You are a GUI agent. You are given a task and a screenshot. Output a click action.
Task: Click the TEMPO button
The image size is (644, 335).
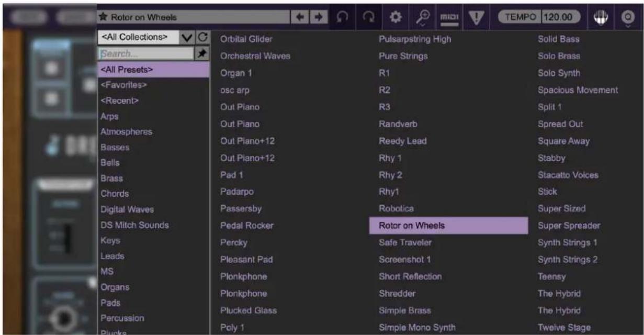coord(520,17)
